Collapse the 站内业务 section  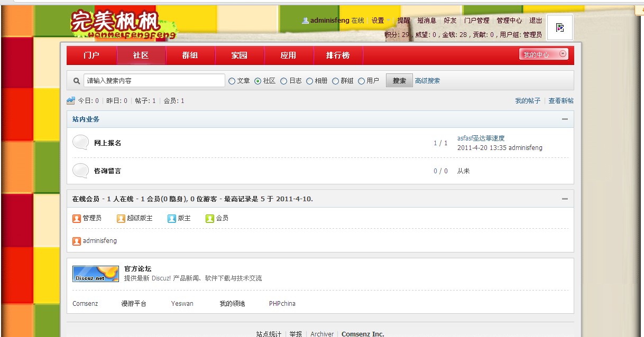tap(565, 119)
